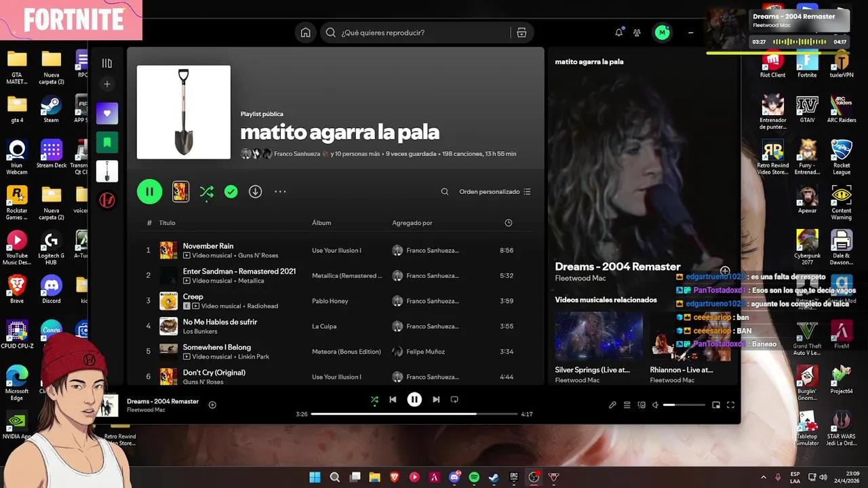Click the desktop mini player progress bar
This screenshot has width=868, height=488.
tap(776, 52)
